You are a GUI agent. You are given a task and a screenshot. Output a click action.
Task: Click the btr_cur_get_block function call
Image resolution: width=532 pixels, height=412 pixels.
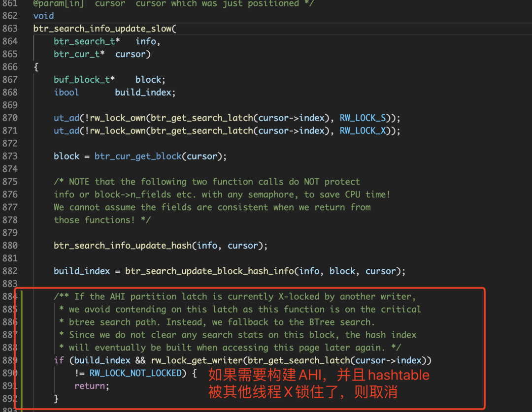tap(138, 156)
